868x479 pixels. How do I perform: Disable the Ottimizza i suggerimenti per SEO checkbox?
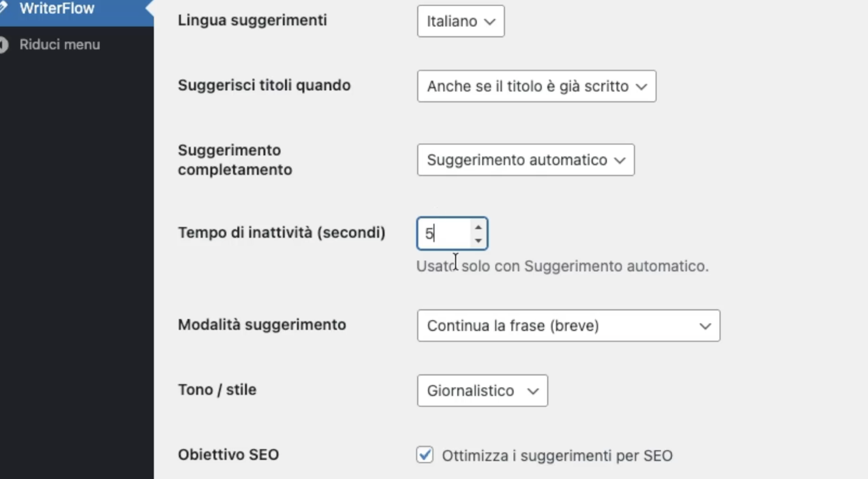point(424,455)
